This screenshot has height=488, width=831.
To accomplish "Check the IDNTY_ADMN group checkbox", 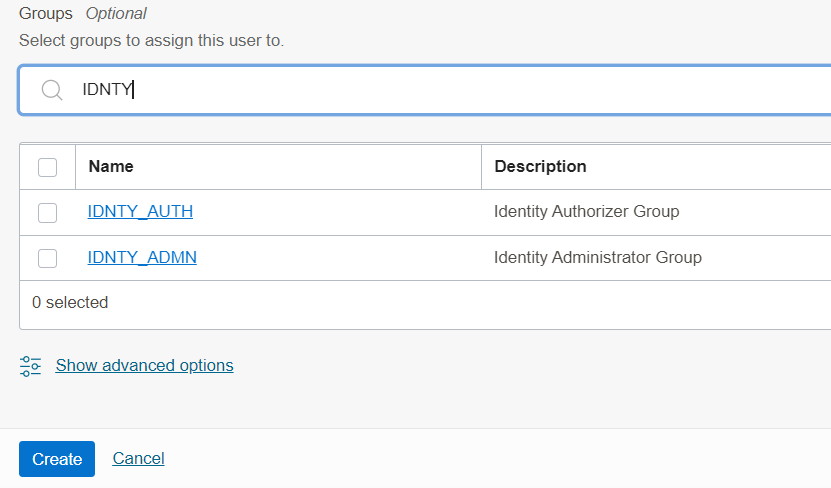I will click(x=47, y=258).
